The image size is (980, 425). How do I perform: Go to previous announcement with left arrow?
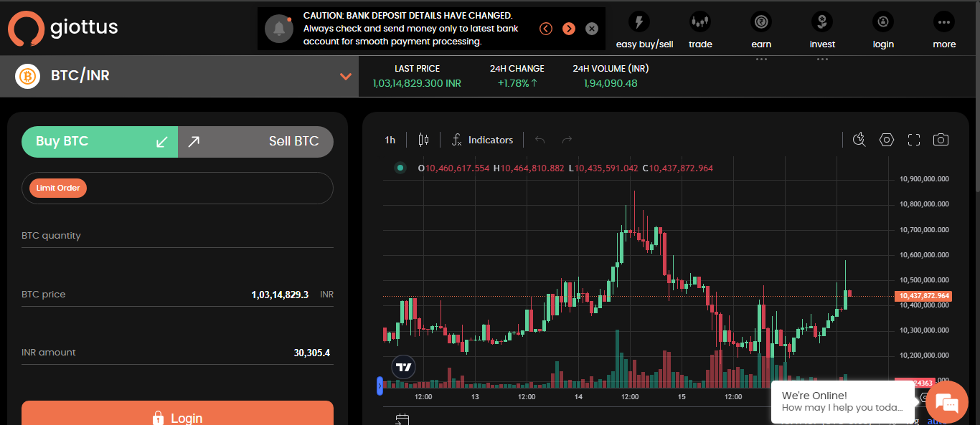click(x=546, y=29)
